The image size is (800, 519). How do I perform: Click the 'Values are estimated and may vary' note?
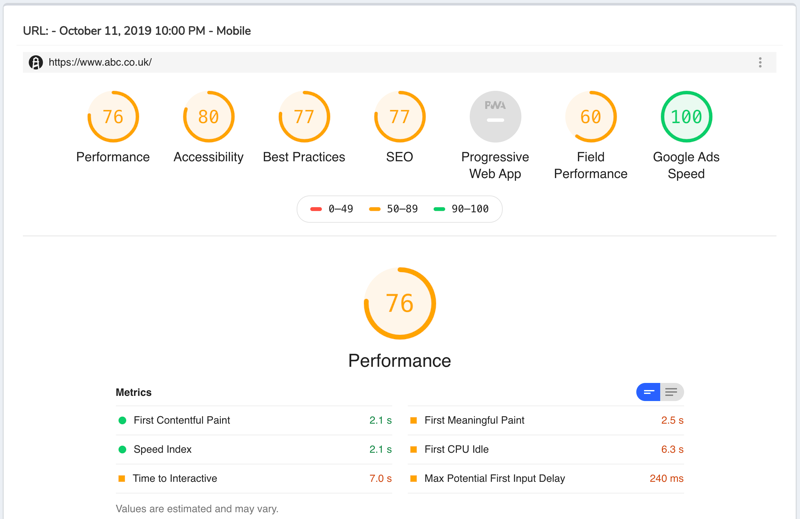197,509
